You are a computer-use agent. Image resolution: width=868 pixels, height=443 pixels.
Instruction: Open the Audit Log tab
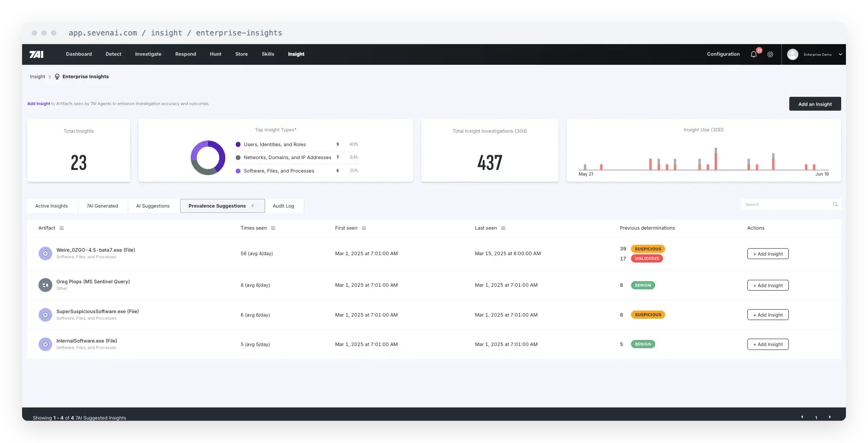(283, 206)
